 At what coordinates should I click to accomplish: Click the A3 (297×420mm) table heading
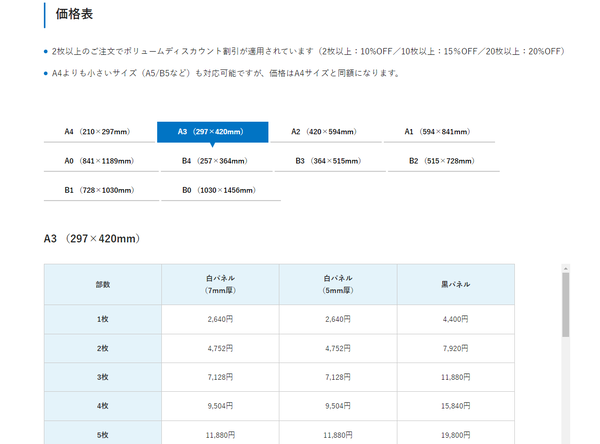[92, 239]
